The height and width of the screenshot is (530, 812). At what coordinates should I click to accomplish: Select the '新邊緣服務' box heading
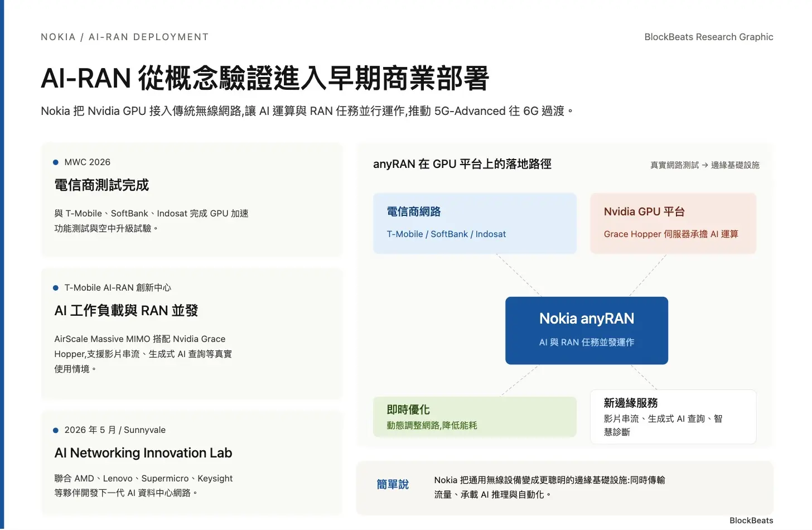[x=631, y=403]
